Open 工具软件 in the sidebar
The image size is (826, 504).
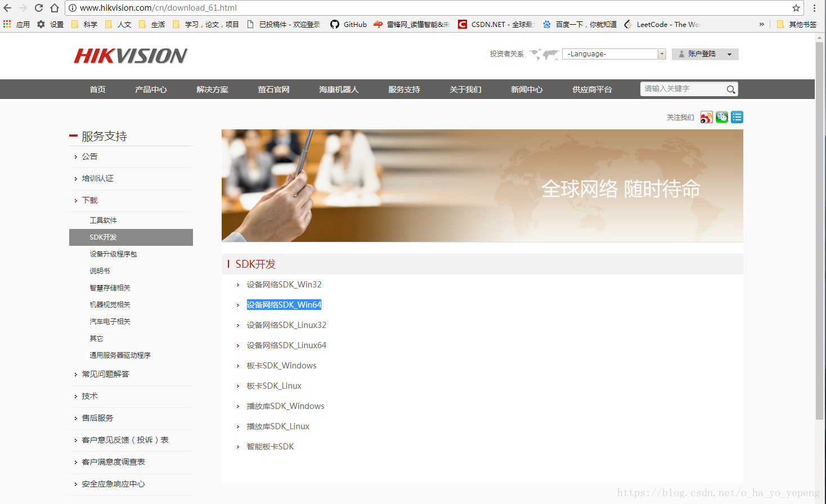[103, 220]
